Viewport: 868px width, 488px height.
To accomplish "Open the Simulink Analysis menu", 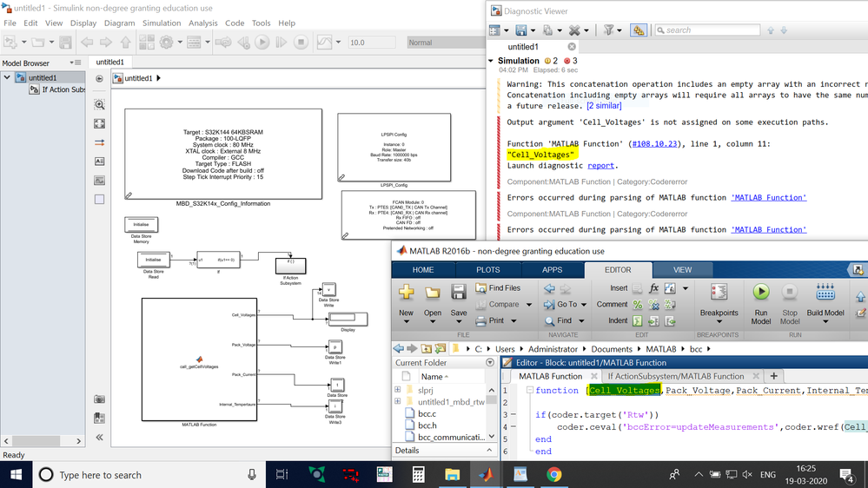I will [202, 23].
